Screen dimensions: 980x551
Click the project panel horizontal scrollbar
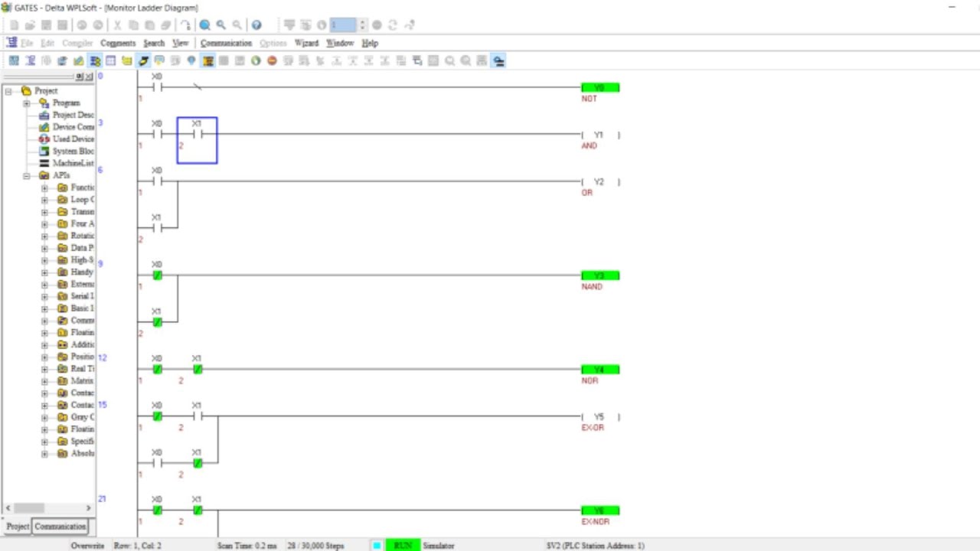click(x=48, y=508)
